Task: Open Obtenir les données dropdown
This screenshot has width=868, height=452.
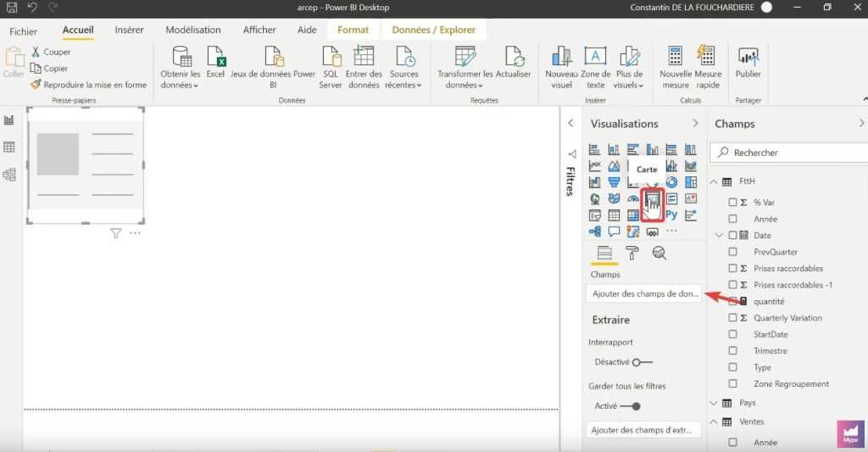Action: tap(181, 68)
